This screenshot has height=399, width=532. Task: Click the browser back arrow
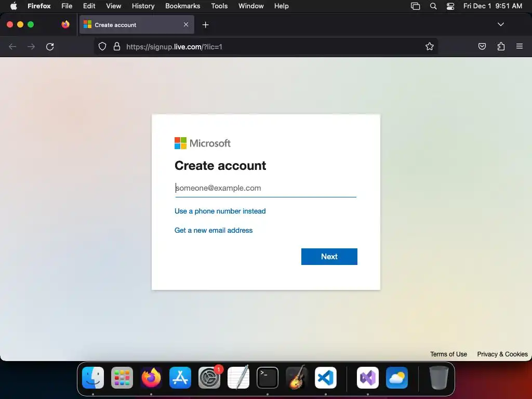12,46
